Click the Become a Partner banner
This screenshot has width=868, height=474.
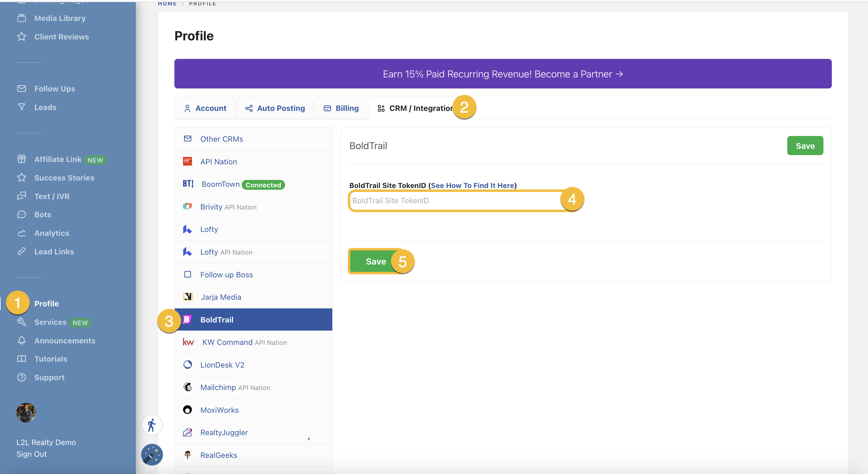click(x=503, y=74)
